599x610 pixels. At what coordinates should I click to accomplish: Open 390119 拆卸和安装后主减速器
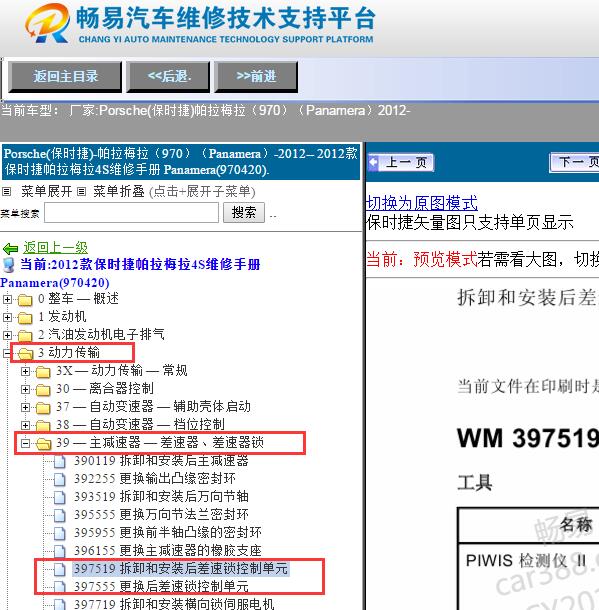(x=161, y=461)
